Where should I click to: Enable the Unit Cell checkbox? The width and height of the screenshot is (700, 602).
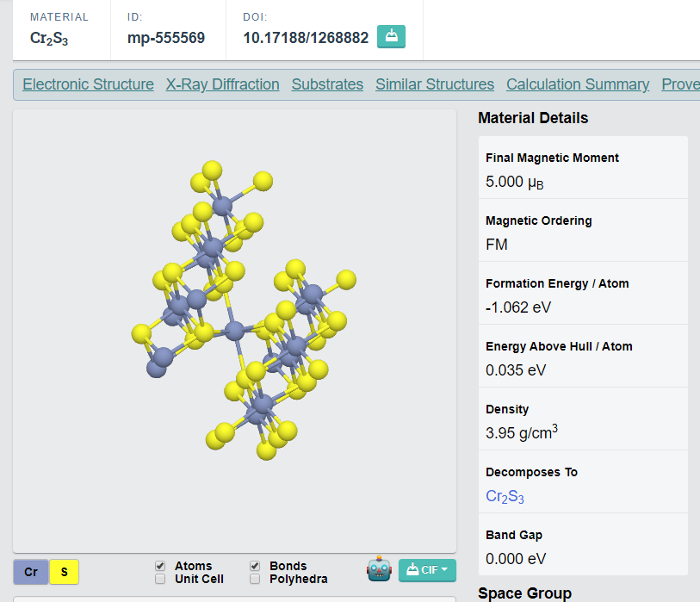coord(160,579)
